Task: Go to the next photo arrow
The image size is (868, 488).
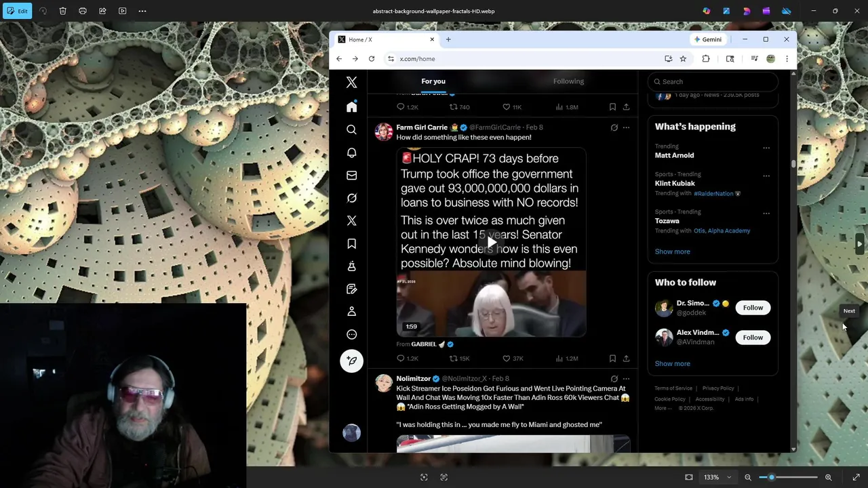Action: 859,244
